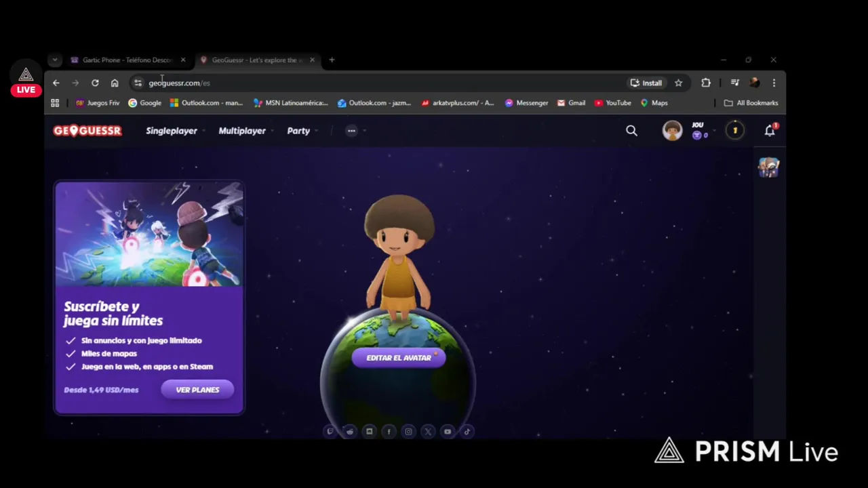Open the YouTube bookmark

coord(613,103)
